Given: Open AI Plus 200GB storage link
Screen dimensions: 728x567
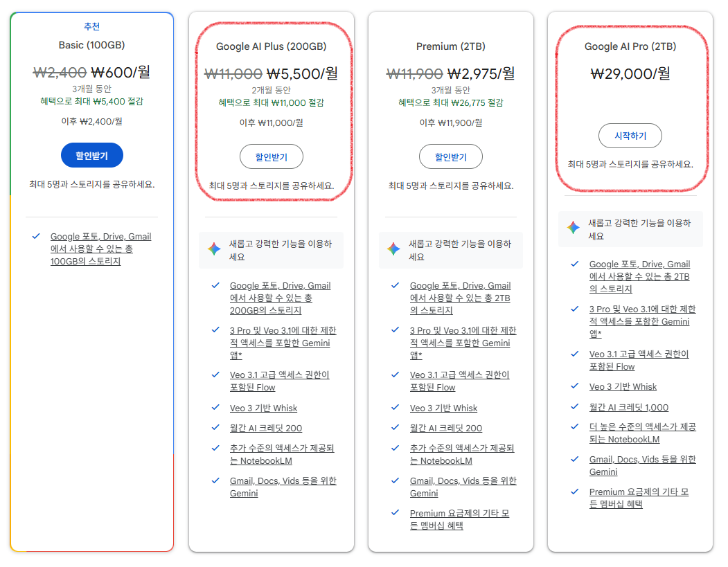Looking at the screenshot, I should (x=280, y=298).
